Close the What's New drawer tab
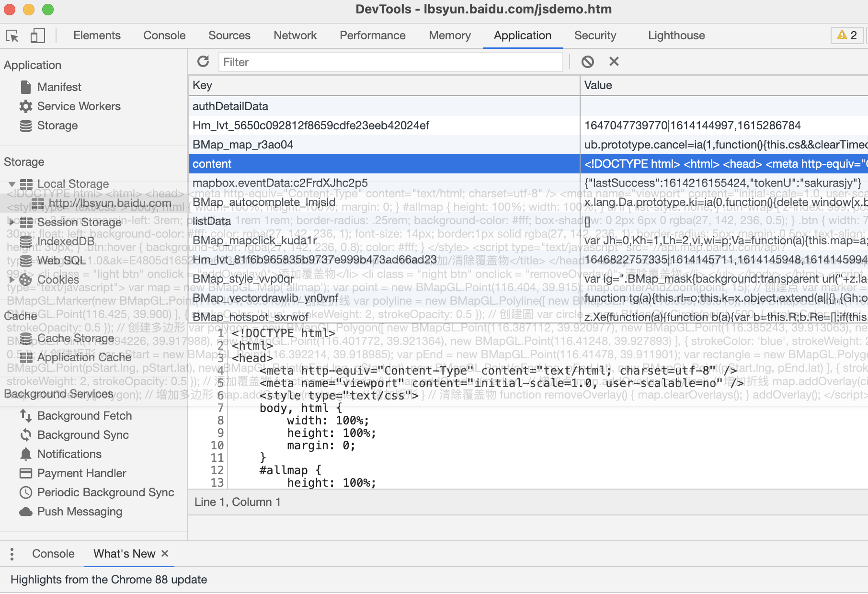The width and height of the screenshot is (868, 594). (x=165, y=554)
